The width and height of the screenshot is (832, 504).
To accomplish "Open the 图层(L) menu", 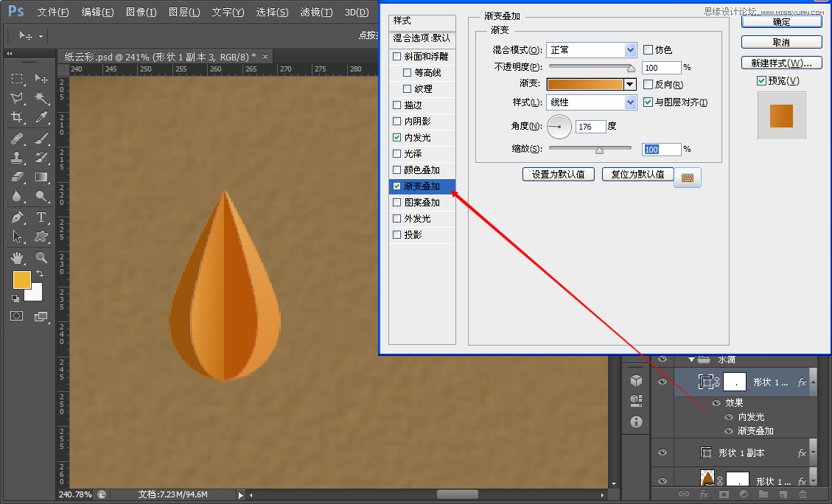I will click(x=184, y=12).
